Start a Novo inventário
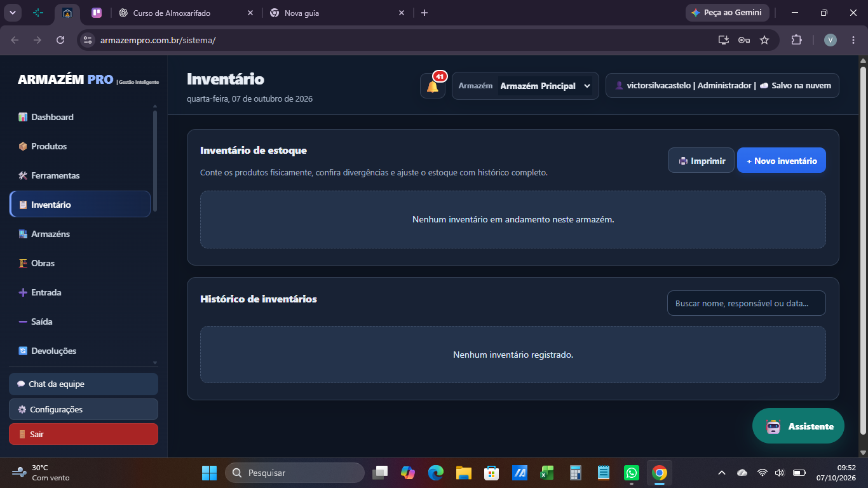The width and height of the screenshot is (868, 488). [x=782, y=161]
